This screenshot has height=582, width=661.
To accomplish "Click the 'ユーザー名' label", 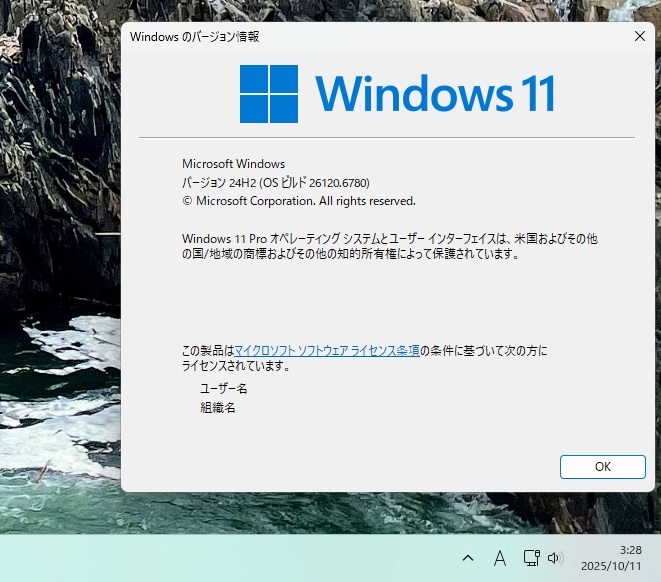I will pos(223,388).
